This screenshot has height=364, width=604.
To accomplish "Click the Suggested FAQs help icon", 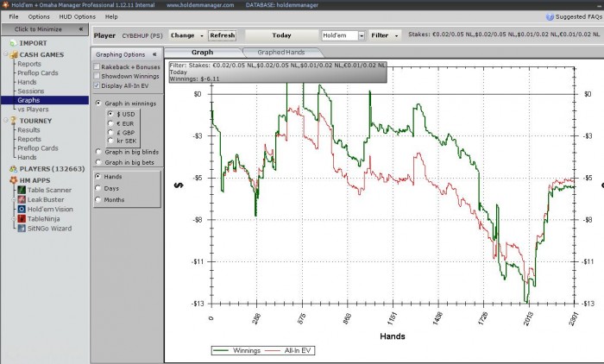I will tap(551, 17).
